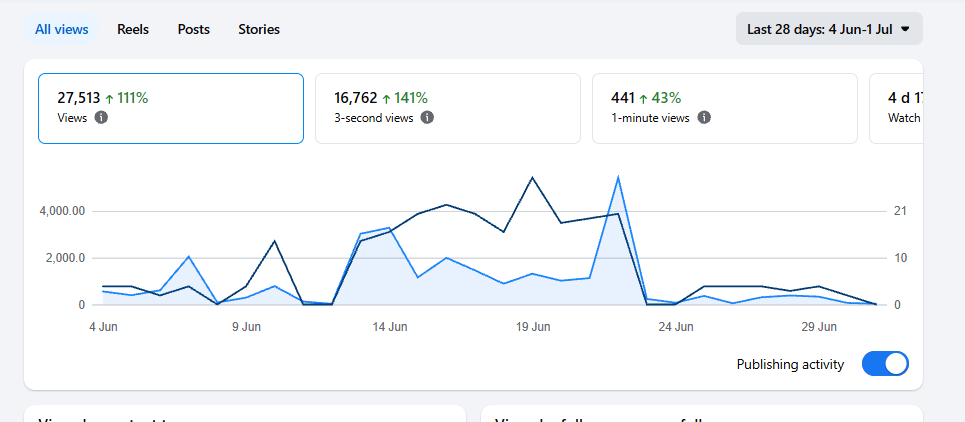Image resolution: width=965 pixels, height=422 pixels.
Task: Select the 16,762 3-second views card
Action: point(448,108)
